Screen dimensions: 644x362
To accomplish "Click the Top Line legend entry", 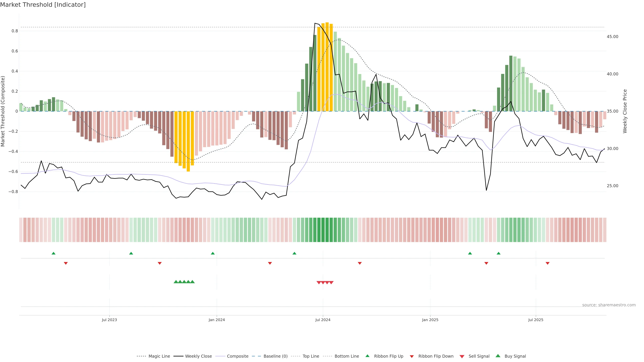I will [311, 356].
